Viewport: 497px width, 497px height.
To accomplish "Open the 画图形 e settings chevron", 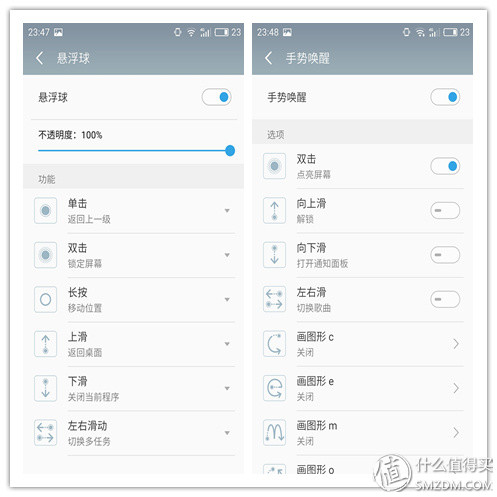I will [x=456, y=388].
